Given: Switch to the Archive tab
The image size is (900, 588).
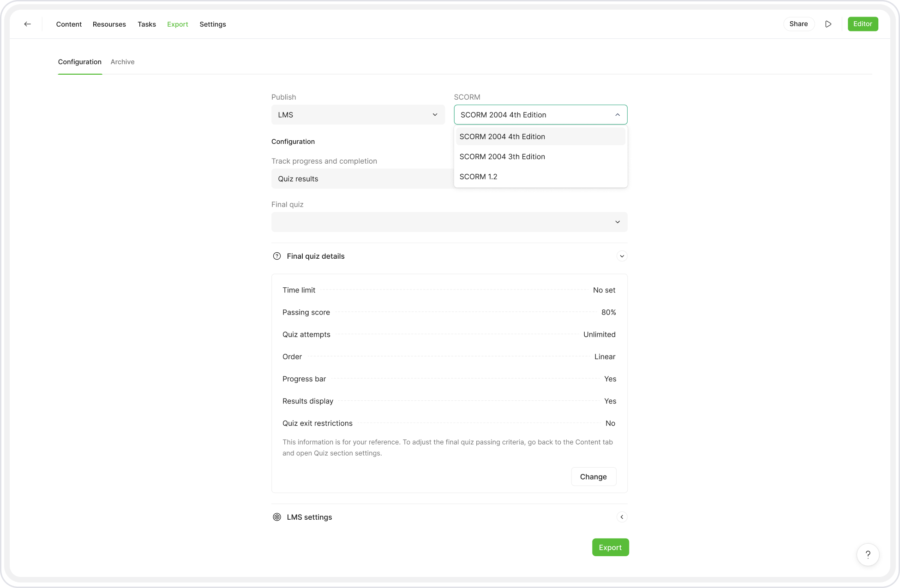Looking at the screenshot, I should point(122,62).
